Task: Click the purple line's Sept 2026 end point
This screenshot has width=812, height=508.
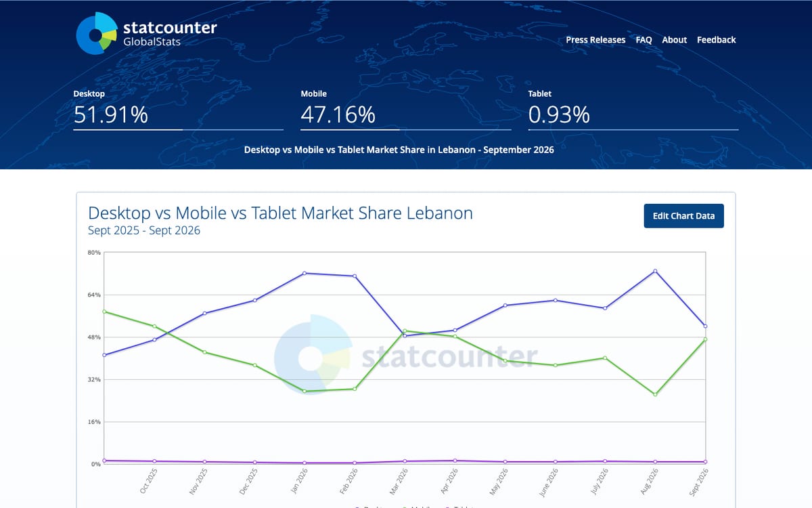Action: pos(705,462)
